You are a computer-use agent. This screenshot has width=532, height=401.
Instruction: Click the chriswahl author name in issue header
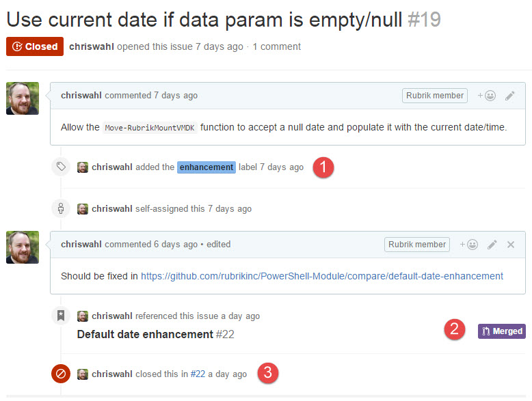[x=92, y=46]
